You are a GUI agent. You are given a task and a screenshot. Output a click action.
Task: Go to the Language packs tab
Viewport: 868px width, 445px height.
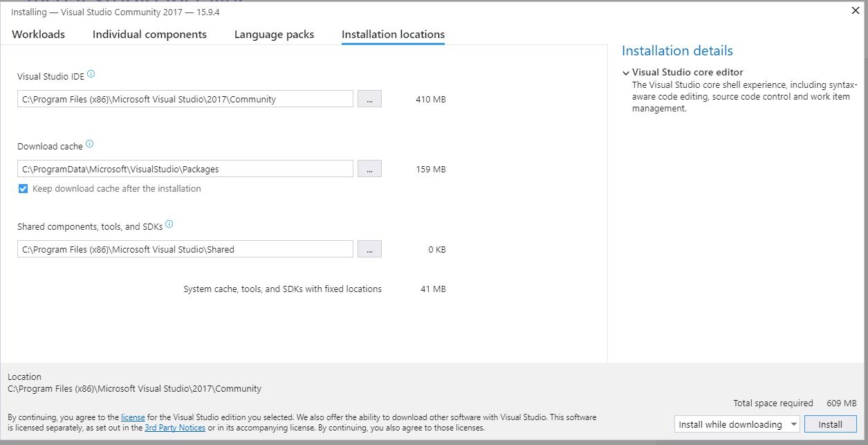tap(274, 35)
